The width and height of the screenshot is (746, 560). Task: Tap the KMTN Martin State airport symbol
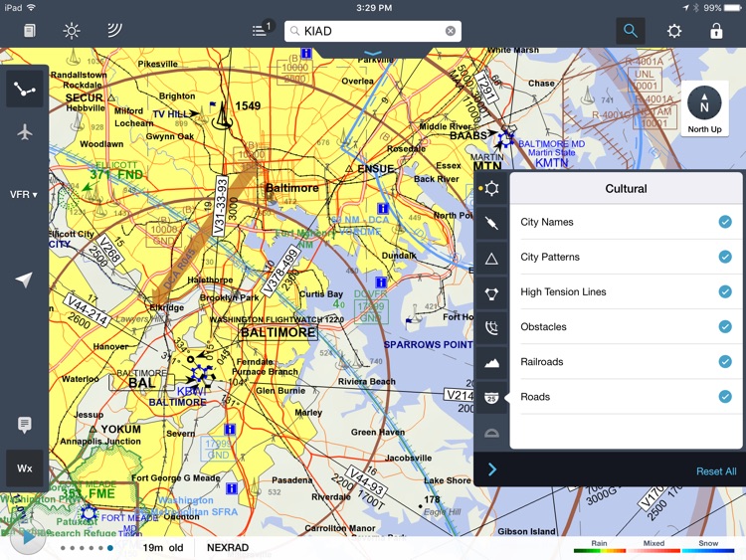(x=505, y=137)
